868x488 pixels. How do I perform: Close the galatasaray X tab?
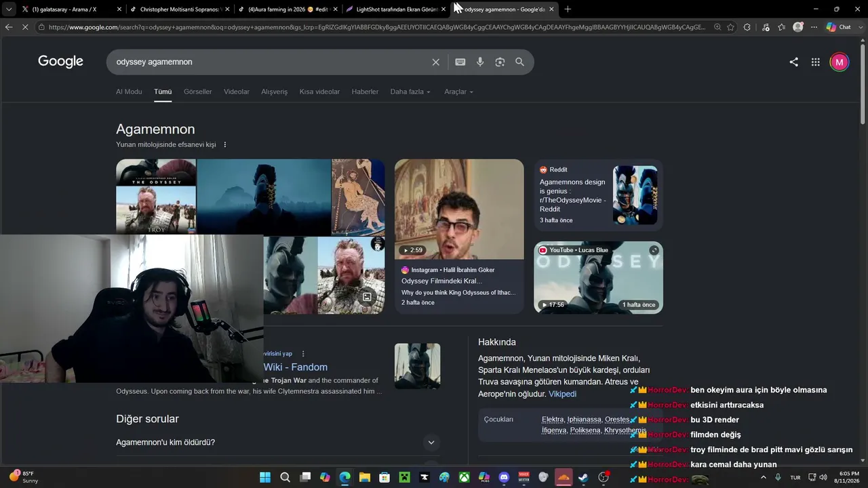click(118, 9)
